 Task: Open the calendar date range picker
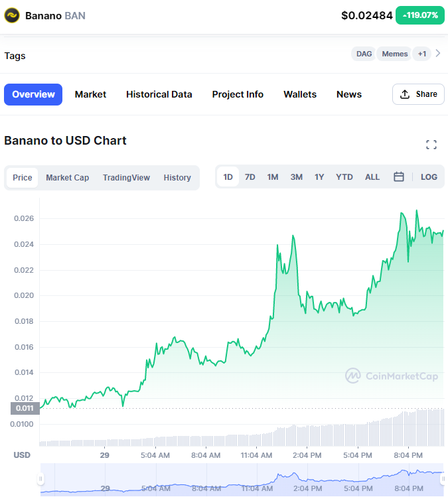click(399, 177)
